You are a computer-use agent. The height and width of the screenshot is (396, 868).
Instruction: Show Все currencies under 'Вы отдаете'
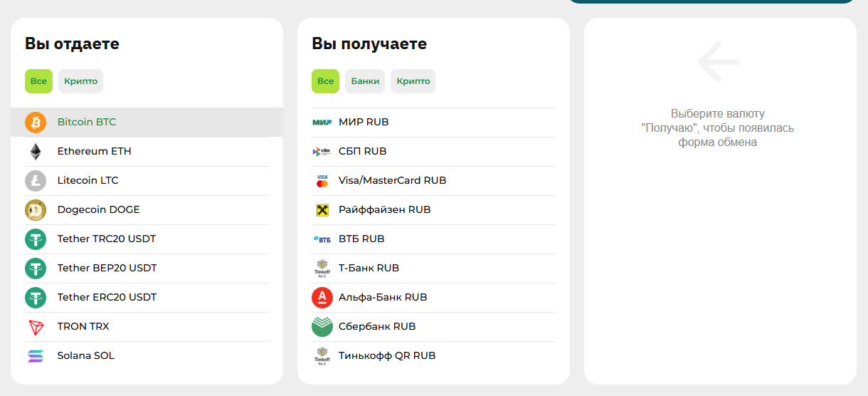[x=38, y=81]
